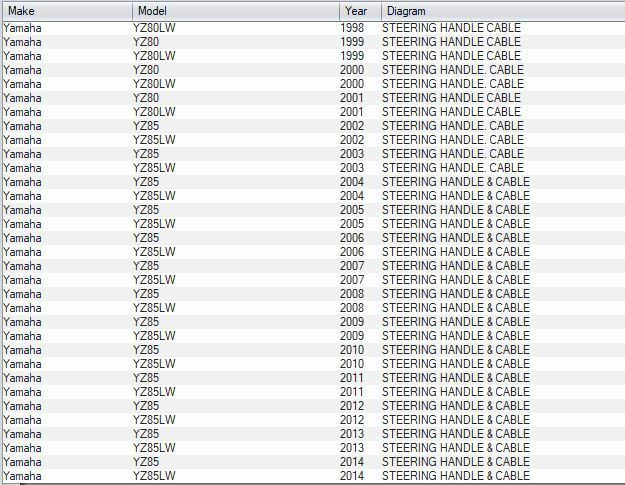Sort by the Model column header
This screenshot has width=625, height=485.
(236, 11)
